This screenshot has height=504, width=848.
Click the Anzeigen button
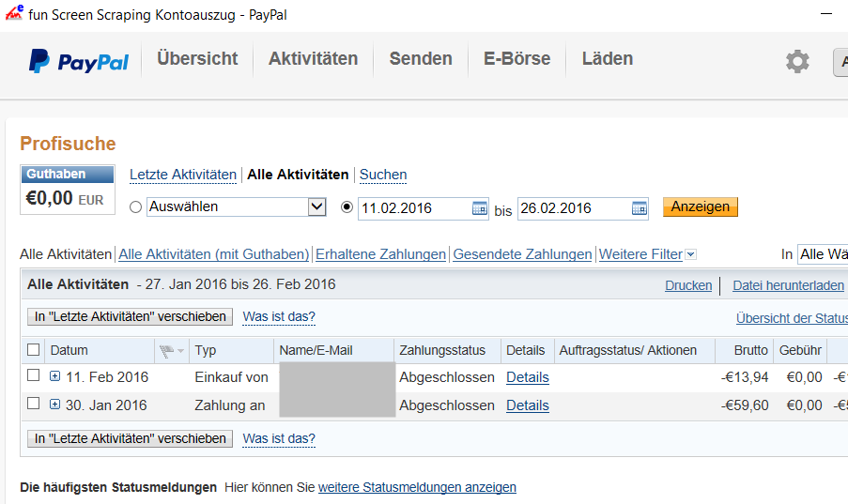(701, 207)
